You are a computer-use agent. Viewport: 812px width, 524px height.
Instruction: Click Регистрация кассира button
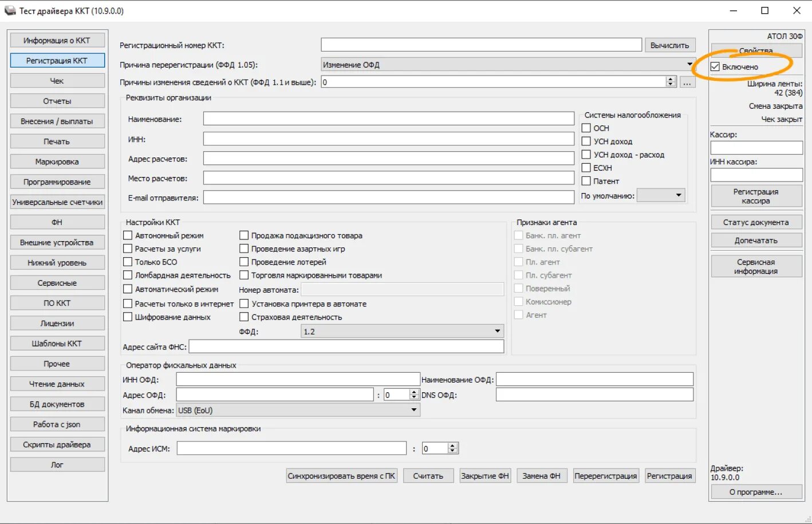[x=756, y=196]
